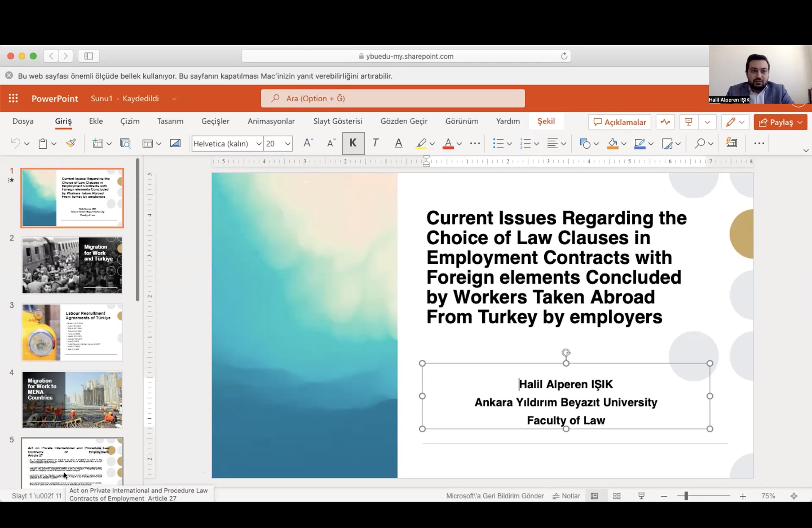The height and width of the screenshot is (528, 812).
Task: Expand the Paylaş share dropdown arrow
Action: 800,122
